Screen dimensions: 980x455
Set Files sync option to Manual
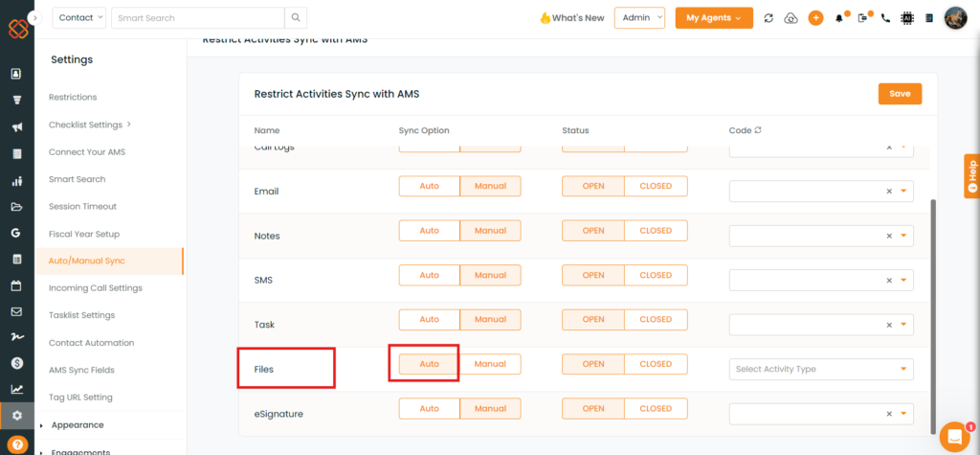tap(491, 364)
